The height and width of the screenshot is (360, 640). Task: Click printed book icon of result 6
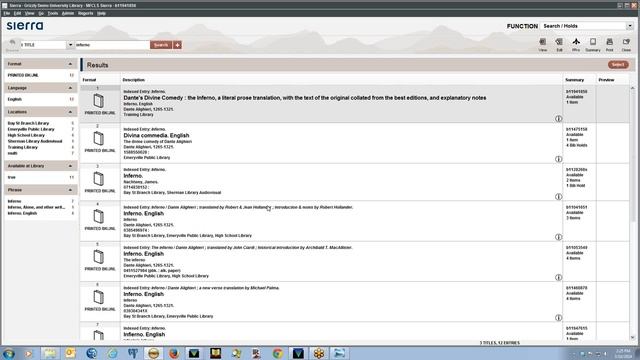pos(99,297)
